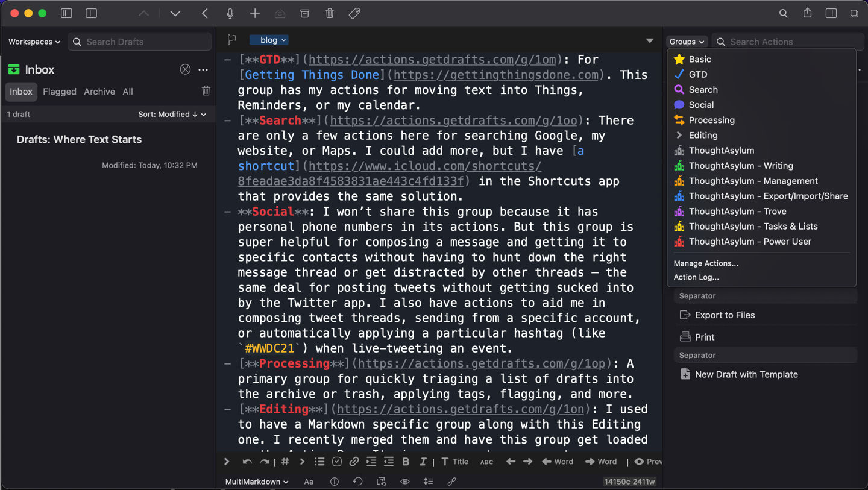Select the Social action group
The image size is (868, 490).
click(x=761, y=104)
